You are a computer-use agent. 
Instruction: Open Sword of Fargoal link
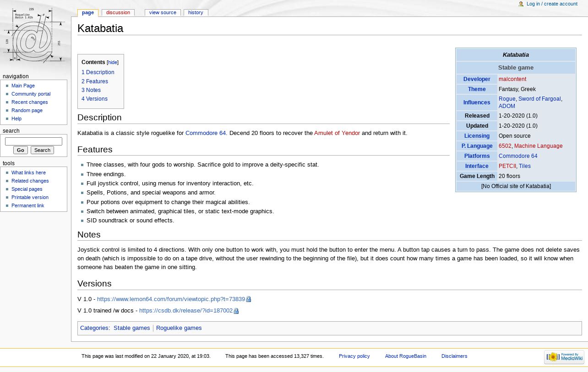[x=539, y=99]
